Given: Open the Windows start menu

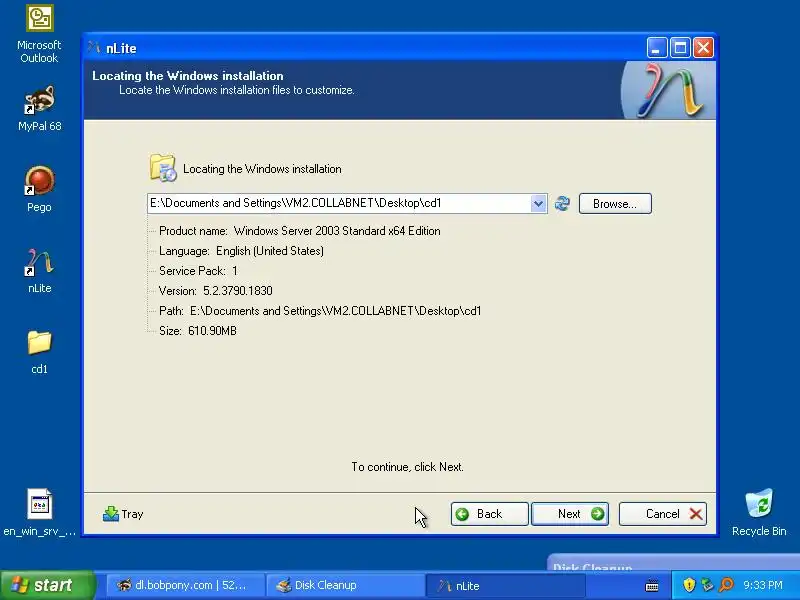Looking at the screenshot, I should click(47, 585).
